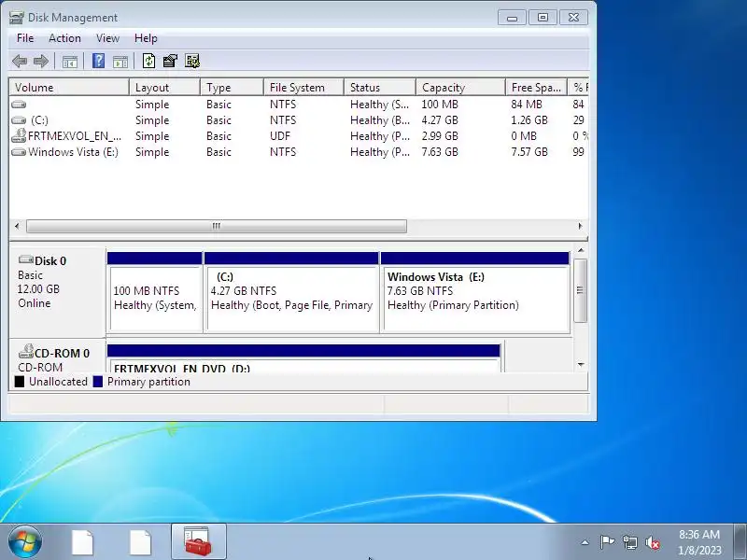Toggle the Show/Hide Console Tree icon
Viewport: 747px width, 560px height.
pyautogui.click(x=69, y=62)
